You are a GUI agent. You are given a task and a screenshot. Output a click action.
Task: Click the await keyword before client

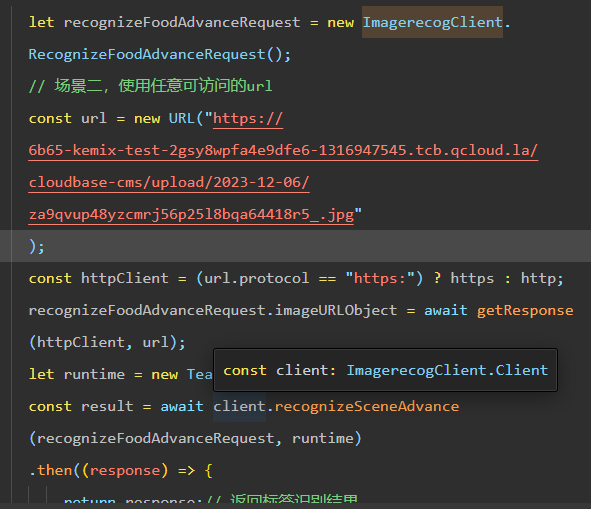182,406
